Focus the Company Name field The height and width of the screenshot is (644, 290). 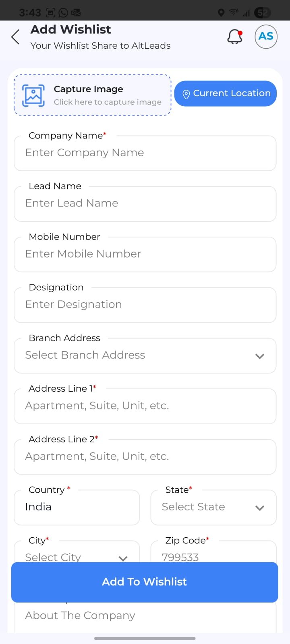[x=145, y=153]
